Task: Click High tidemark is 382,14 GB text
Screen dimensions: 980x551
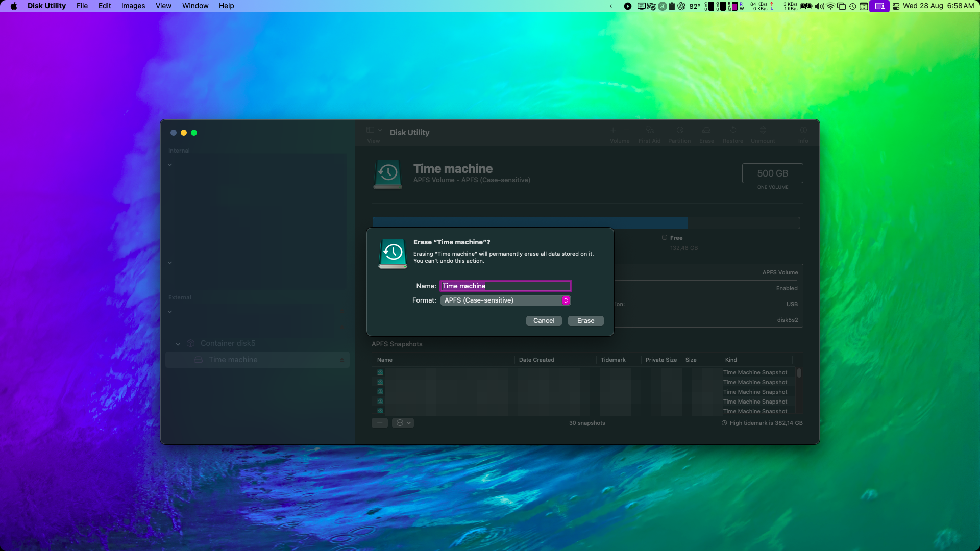Action: click(x=766, y=423)
